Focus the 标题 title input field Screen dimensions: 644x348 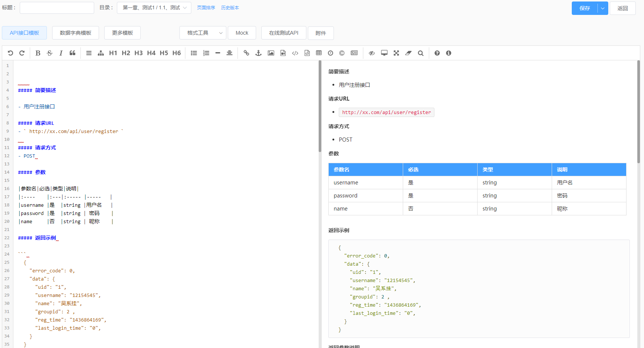(x=57, y=8)
